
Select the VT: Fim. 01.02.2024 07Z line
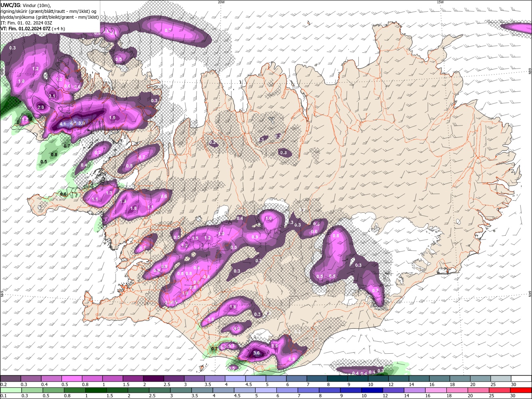point(33,29)
